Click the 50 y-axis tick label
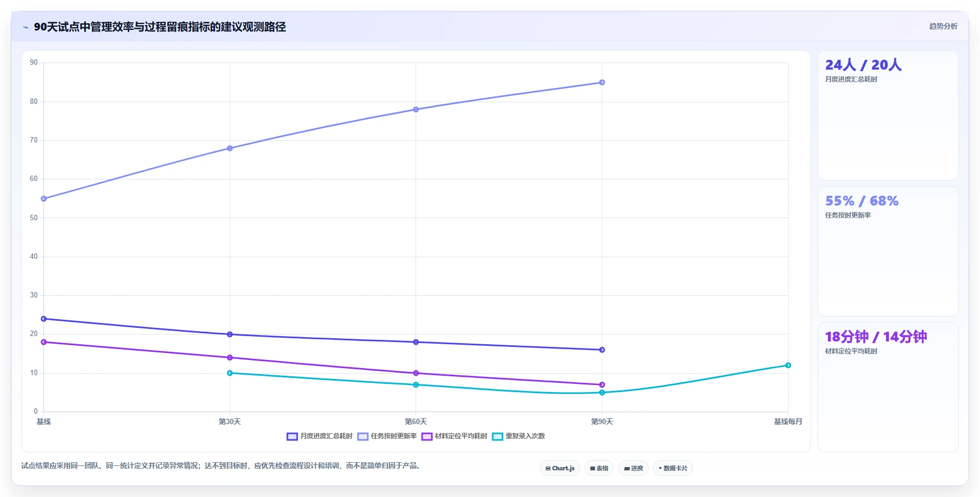Viewport: 980px width, 497px height. point(34,218)
